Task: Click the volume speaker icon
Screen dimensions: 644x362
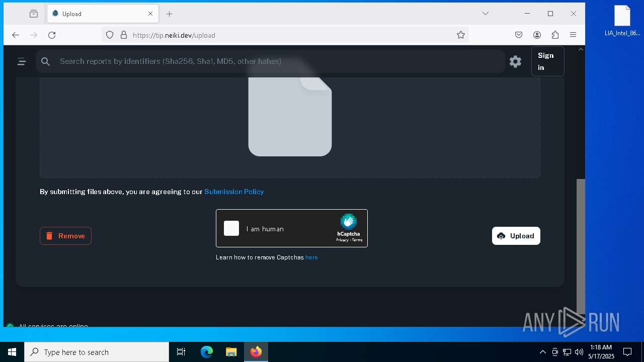Action: (x=579, y=352)
